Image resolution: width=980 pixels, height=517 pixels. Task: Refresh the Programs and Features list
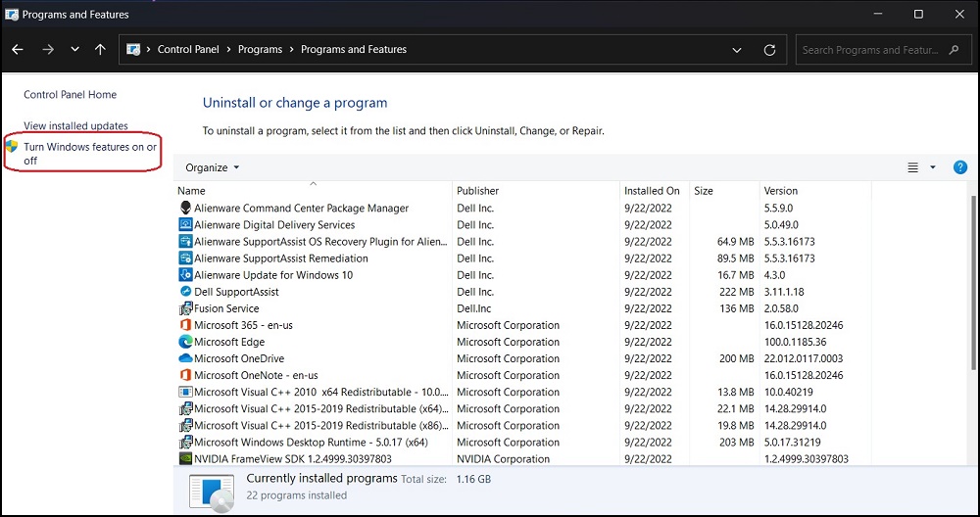coord(769,50)
